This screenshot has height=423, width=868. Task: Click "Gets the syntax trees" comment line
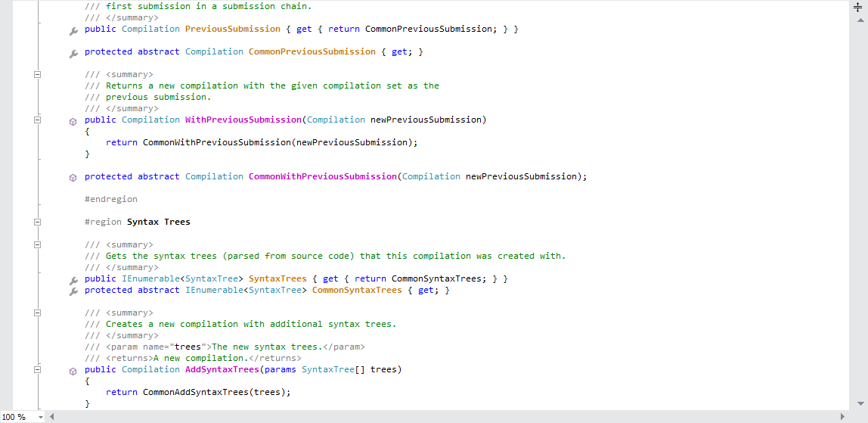point(336,256)
